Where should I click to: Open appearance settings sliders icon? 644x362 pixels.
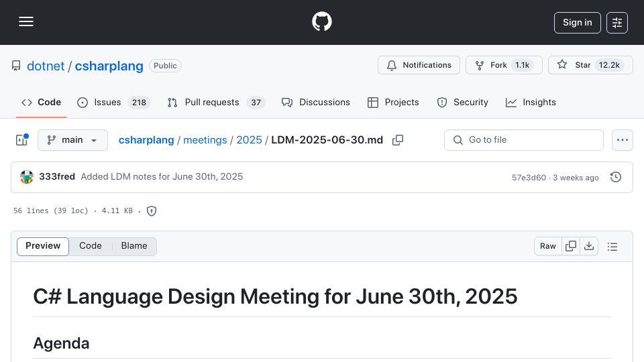[617, 23]
